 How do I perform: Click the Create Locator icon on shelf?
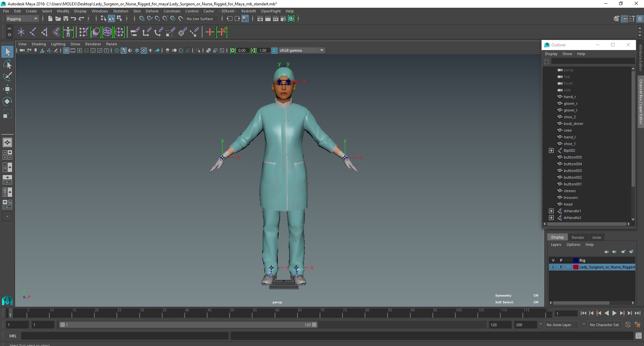pos(21,32)
